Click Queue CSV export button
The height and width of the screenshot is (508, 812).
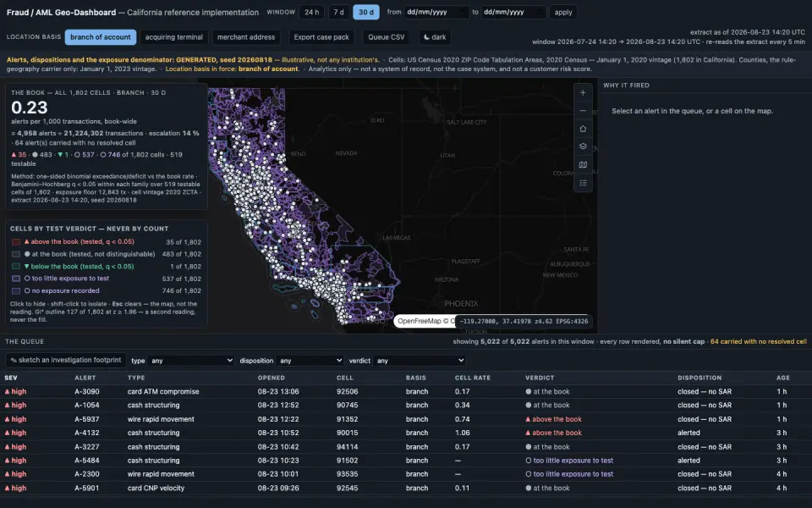pos(387,37)
